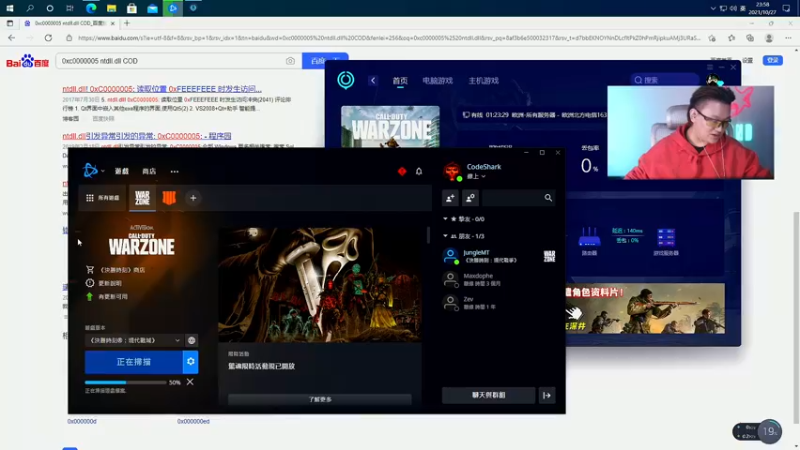Image resolution: width=800 pixels, height=450 pixels.
Task: Click the Warzone thumbnail in accelerator
Action: [390, 127]
